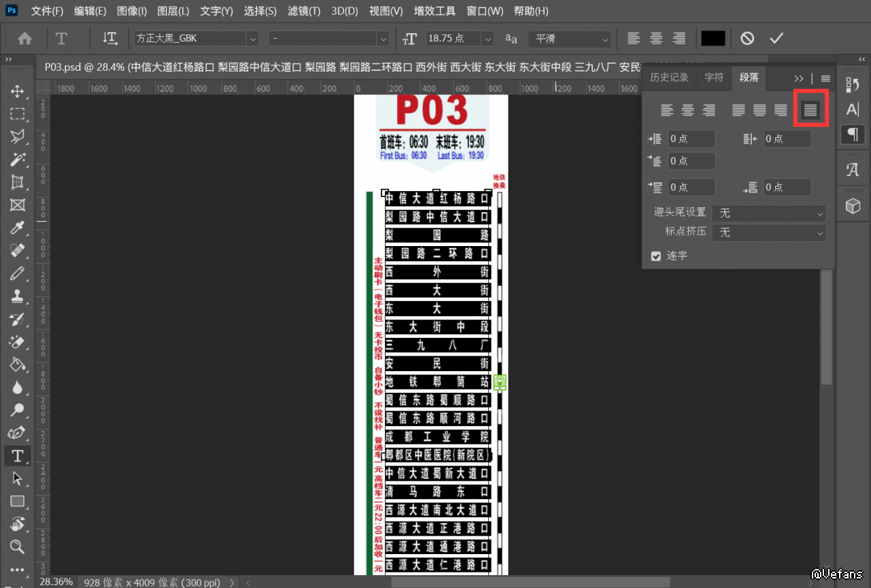Viewport: 871px width, 588px height.
Task: Open the text color swatch
Action: click(713, 39)
